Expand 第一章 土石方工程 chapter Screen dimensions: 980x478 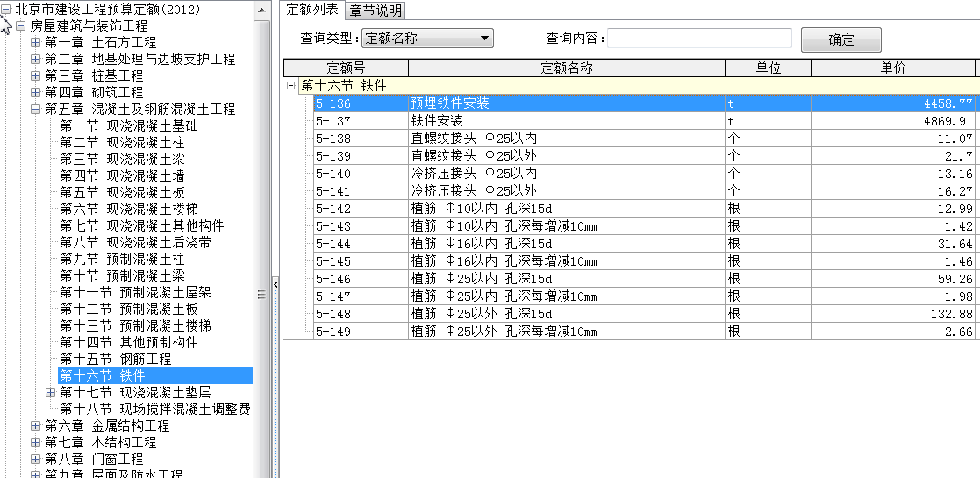tap(36, 42)
